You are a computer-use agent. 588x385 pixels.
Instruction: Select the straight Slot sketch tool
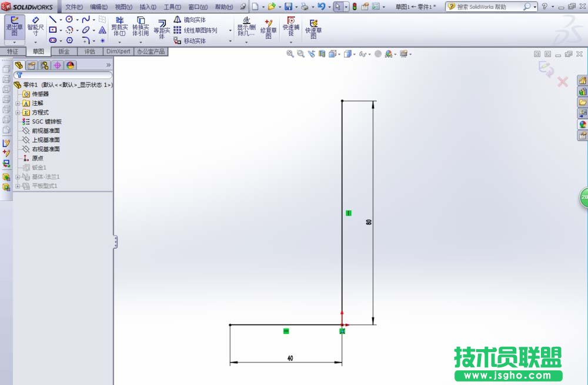(52, 40)
